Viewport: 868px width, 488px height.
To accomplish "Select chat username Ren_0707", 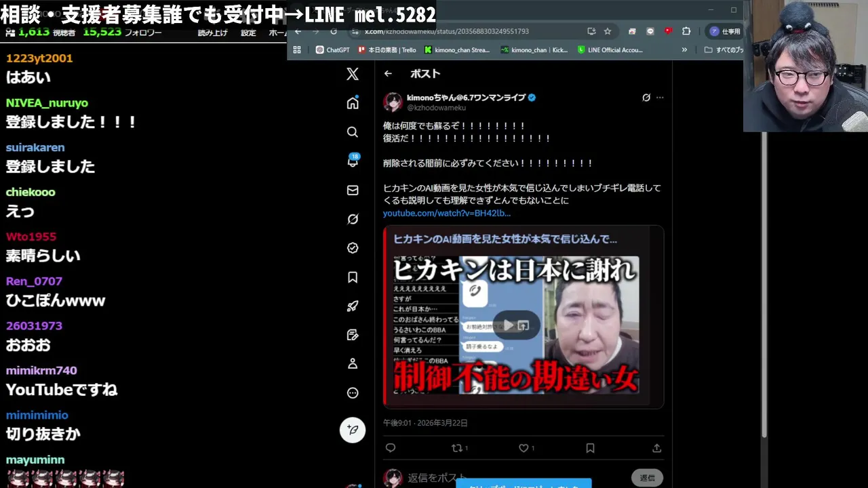I will coord(34,281).
